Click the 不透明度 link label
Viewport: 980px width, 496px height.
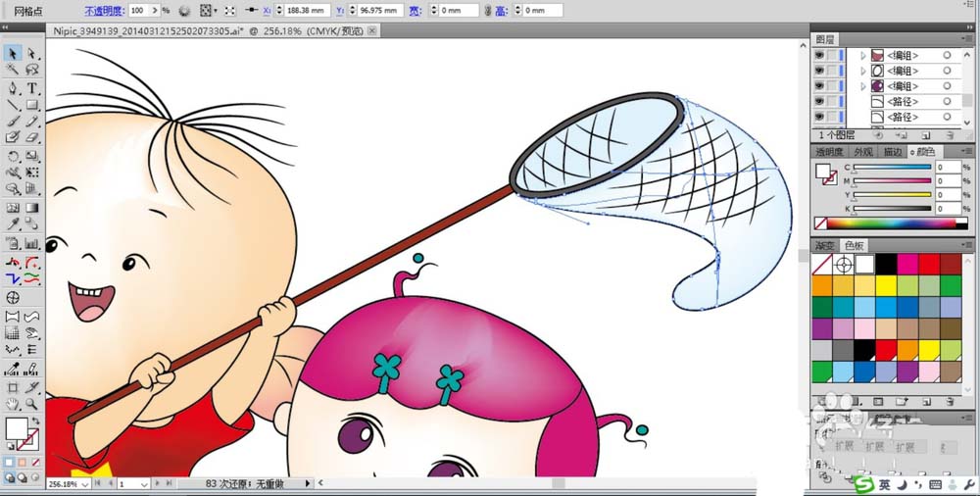point(105,11)
